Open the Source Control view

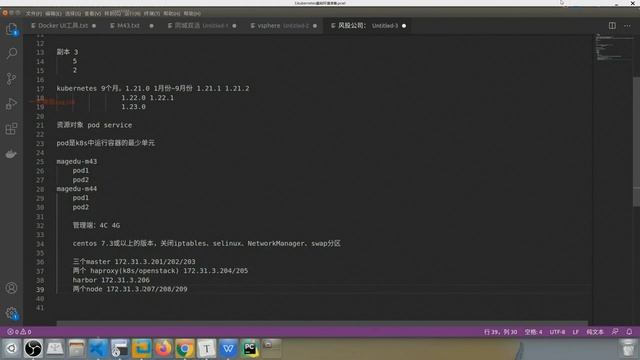coord(11,79)
